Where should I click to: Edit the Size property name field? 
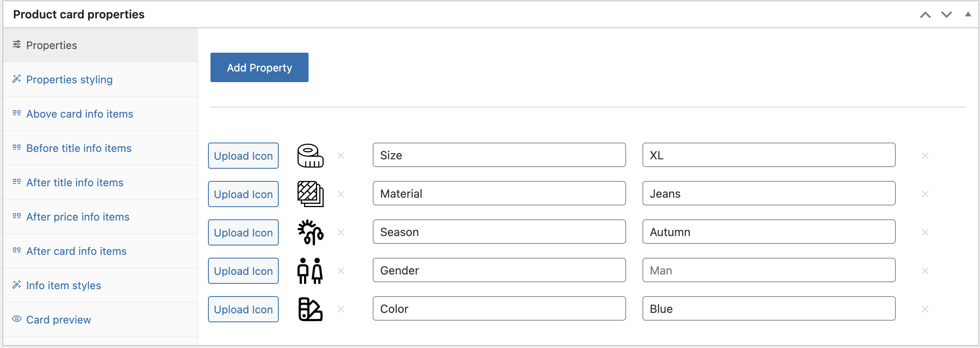[x=499, y=155]
